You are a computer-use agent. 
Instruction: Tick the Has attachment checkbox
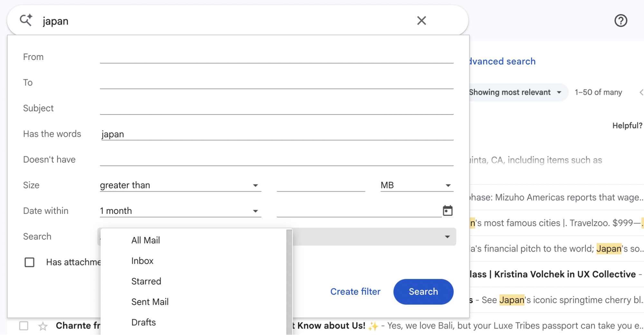pyautogui.click(x=29, y=262)
